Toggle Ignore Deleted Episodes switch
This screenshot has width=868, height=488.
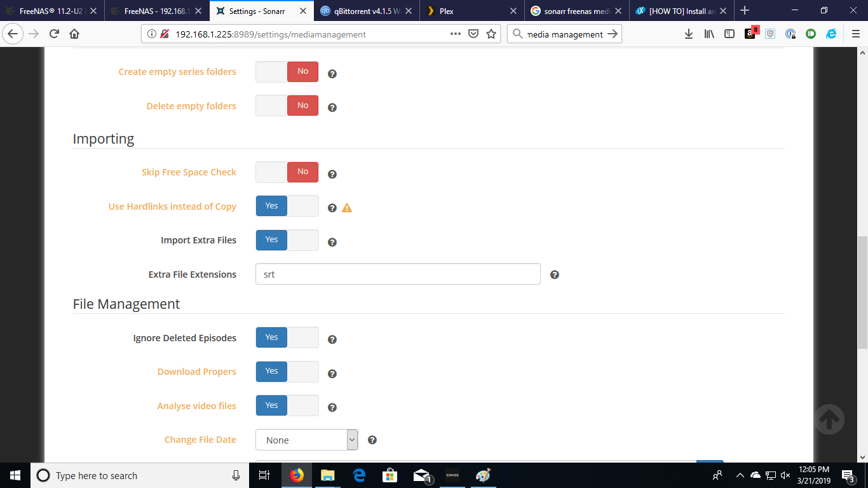(287, 337)
